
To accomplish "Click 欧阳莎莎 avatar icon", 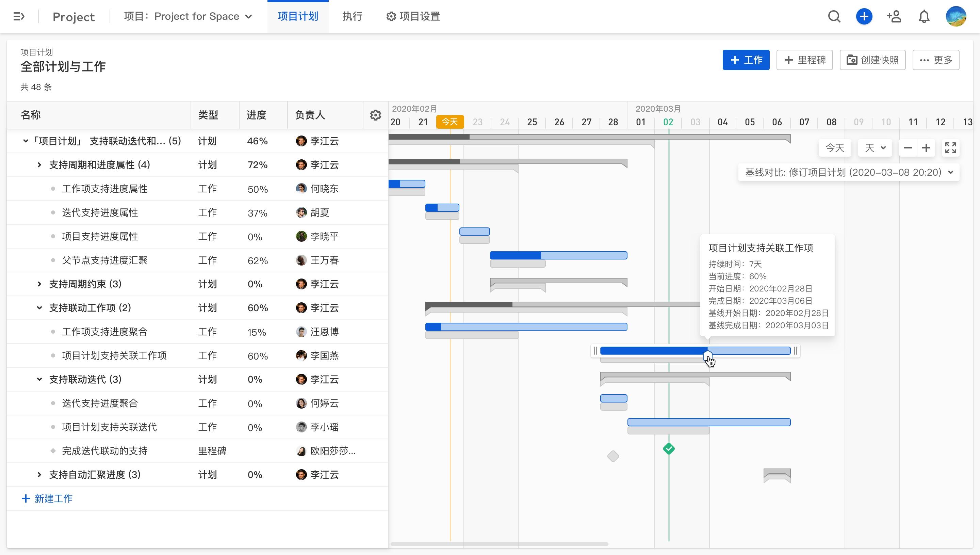I will click(301, 451).
